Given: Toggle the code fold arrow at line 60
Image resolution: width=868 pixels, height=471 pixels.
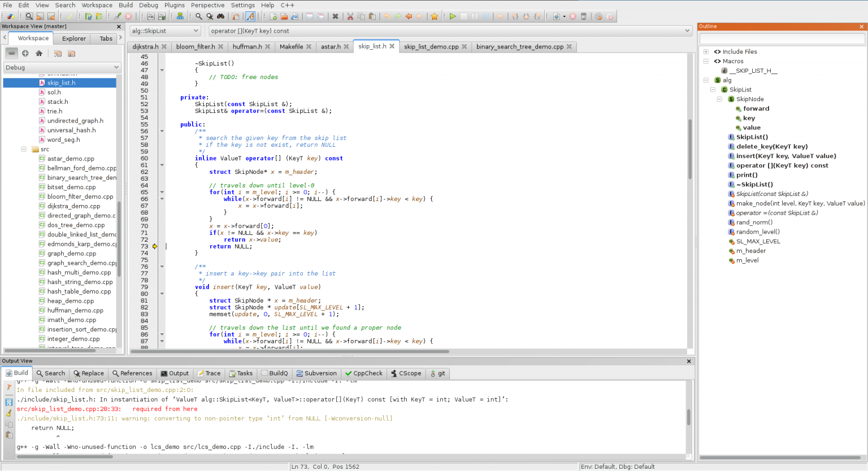Looking at the screenshot, I should (162, 165).
